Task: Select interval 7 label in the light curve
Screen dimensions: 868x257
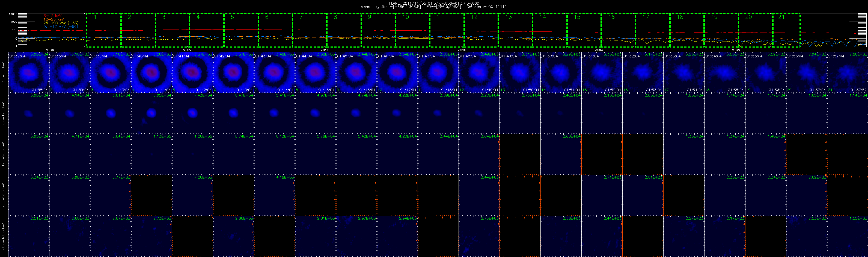Action: tap(301, 17)
